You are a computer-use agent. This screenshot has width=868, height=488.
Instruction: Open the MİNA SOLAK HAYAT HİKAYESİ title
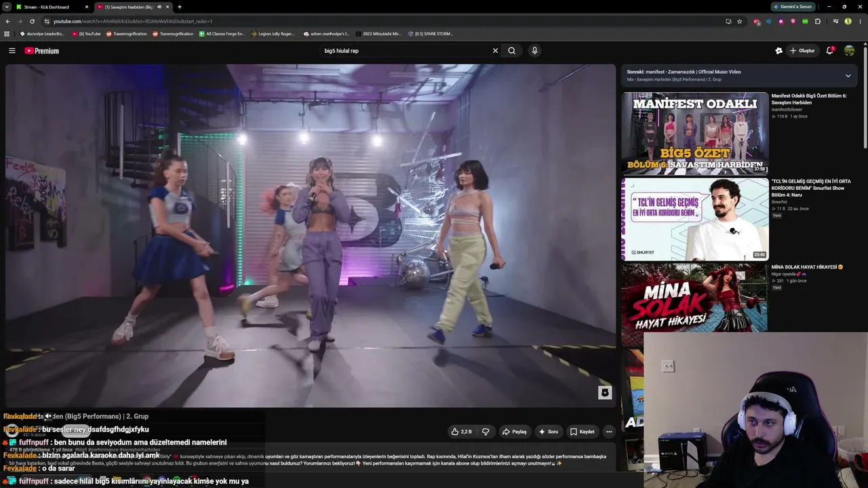[x=807, y=267]
